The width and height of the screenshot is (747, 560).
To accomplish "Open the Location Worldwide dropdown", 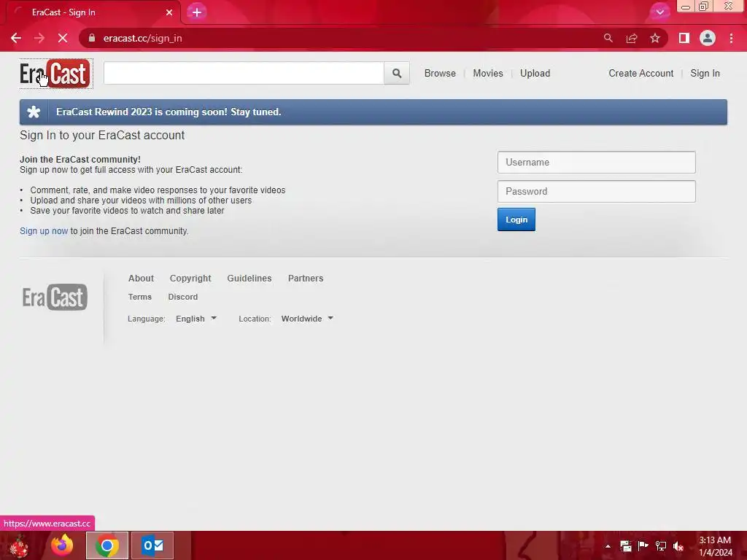I will tap(307, 319).
